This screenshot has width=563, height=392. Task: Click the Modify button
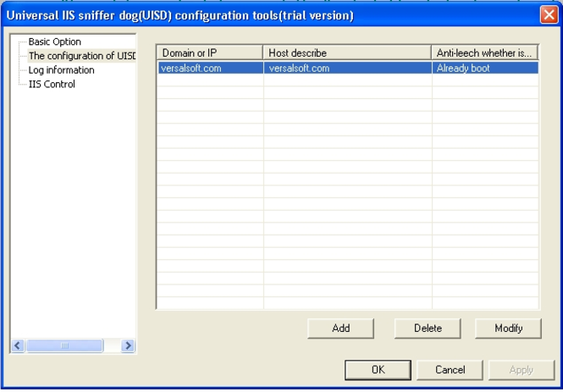click(509, 329)
